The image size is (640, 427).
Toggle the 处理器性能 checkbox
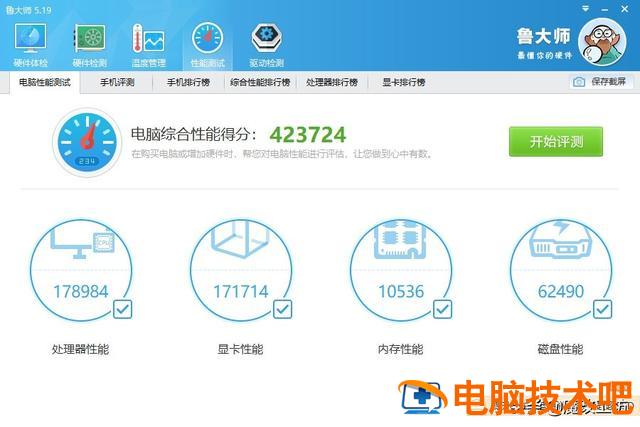coord(122,309)
